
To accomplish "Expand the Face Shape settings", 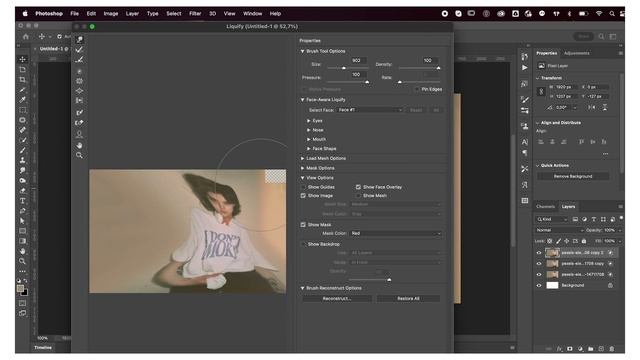I will coord(309,149).
